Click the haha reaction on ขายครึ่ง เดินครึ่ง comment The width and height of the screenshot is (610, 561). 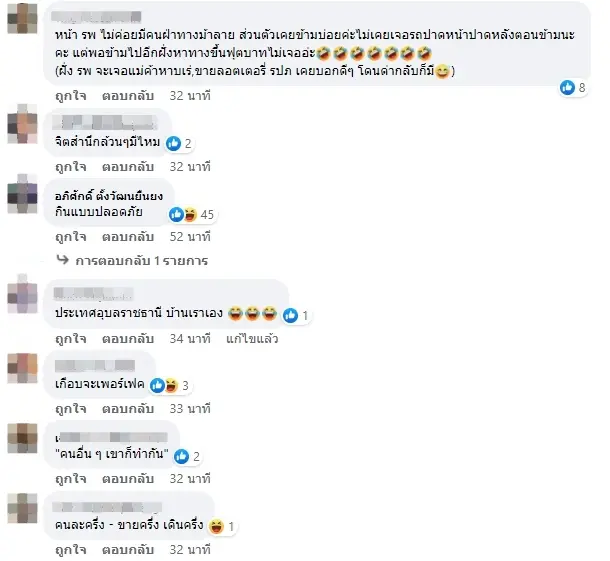pyautogui.click(x=216, y=526)
